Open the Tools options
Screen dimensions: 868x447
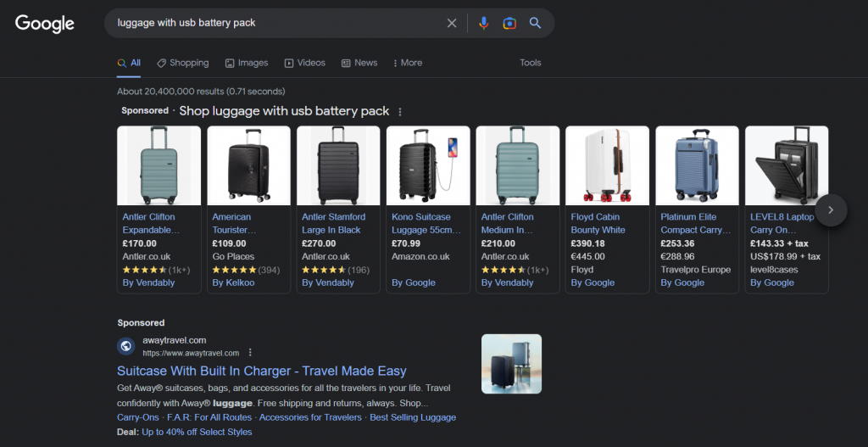(x=531, y=63)
